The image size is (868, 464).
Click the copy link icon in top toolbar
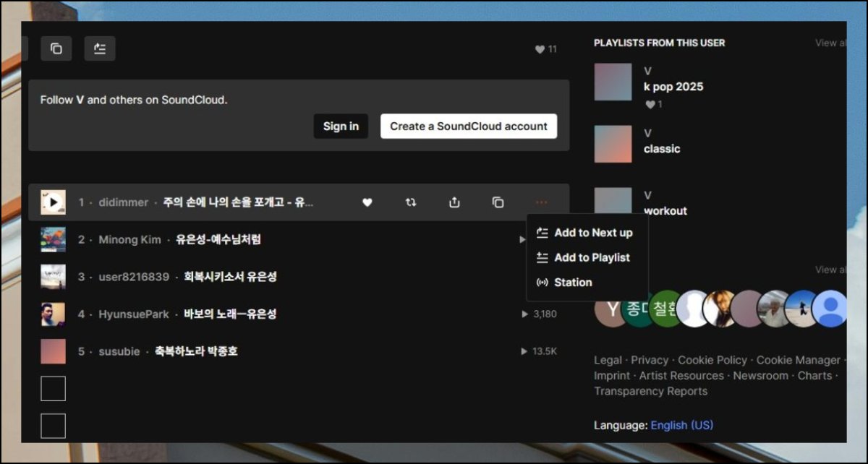click(56, 48)
